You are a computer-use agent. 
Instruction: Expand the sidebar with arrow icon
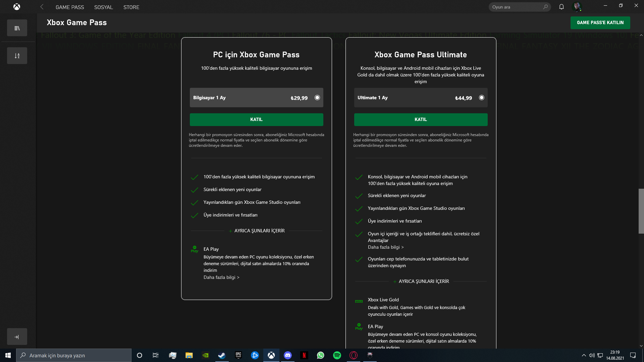pos(17,337)
